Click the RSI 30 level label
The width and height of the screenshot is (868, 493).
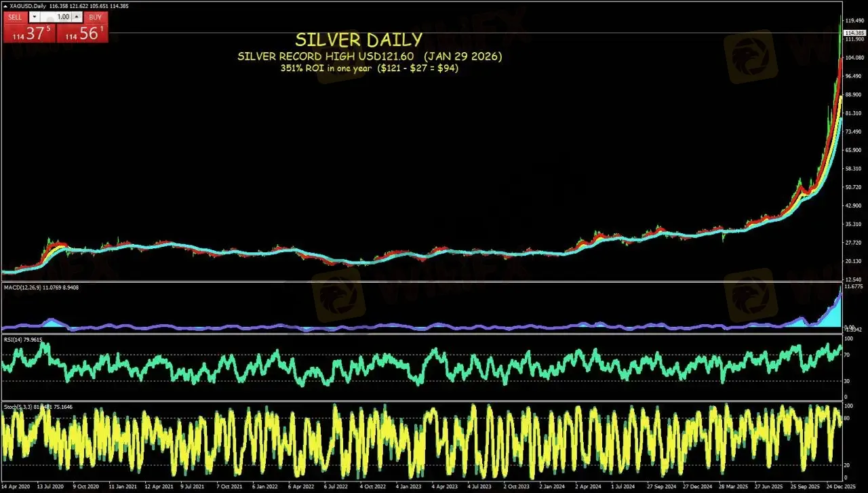pyautogui.click(x=848, y=381)
